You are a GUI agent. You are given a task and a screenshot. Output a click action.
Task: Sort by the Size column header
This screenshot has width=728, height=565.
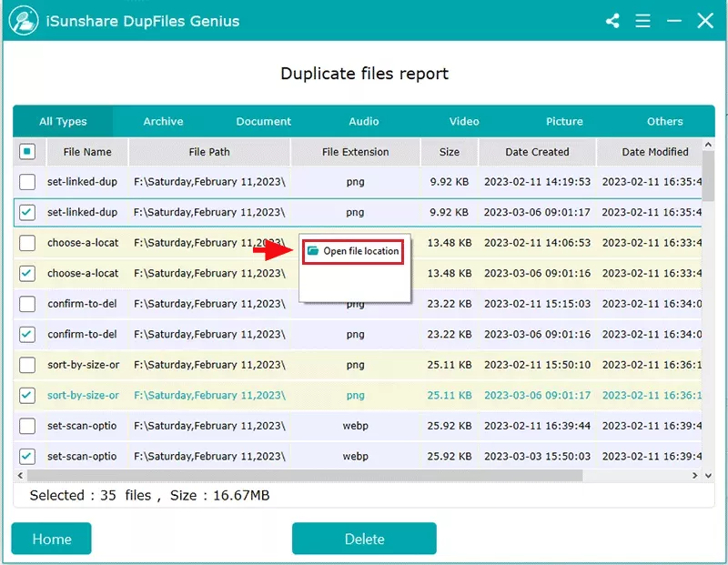pos(449,152)
